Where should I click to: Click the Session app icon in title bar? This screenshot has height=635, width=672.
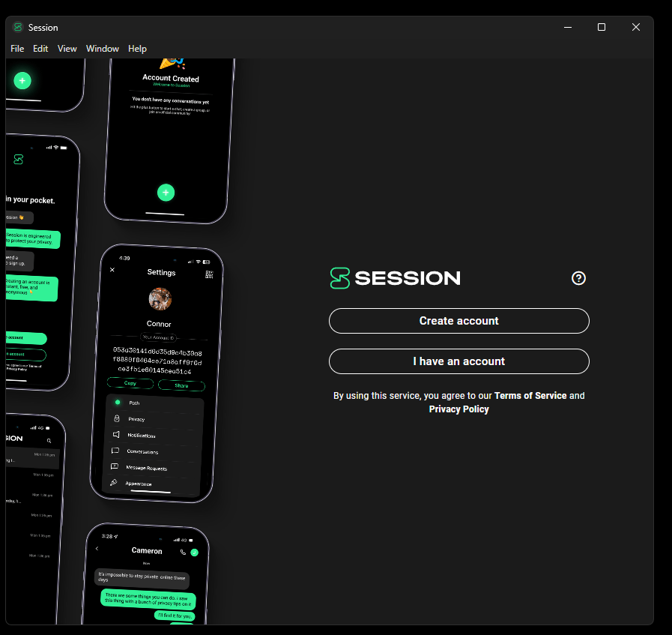(x=17, y=27)
